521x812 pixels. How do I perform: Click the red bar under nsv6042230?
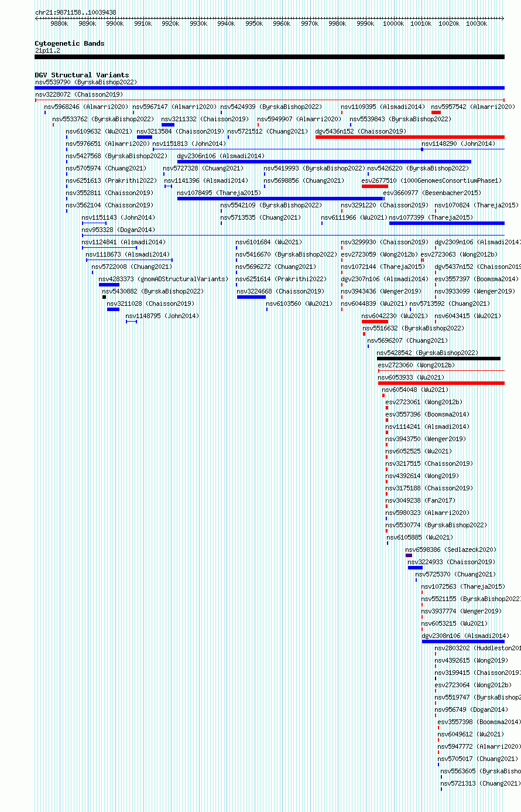coord(375,322)
